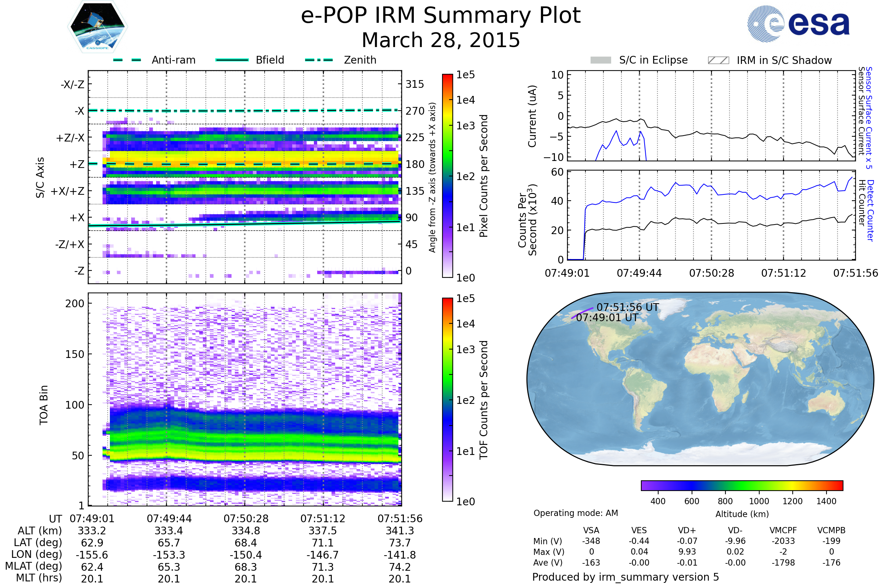The image size is (882, 588).
Task: Click the VSA column header
Action: (x=591, y=531)
